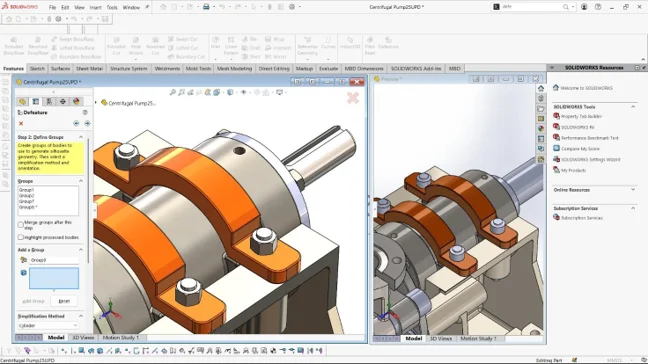Open Defeature help question mark icon
648x364 pixels.
85,112
